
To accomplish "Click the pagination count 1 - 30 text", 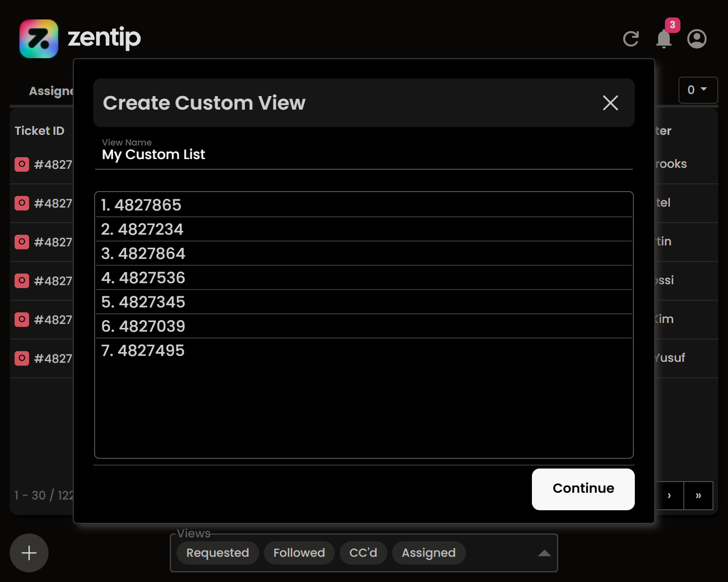I will pyautogui.click(x=44, y=495).
